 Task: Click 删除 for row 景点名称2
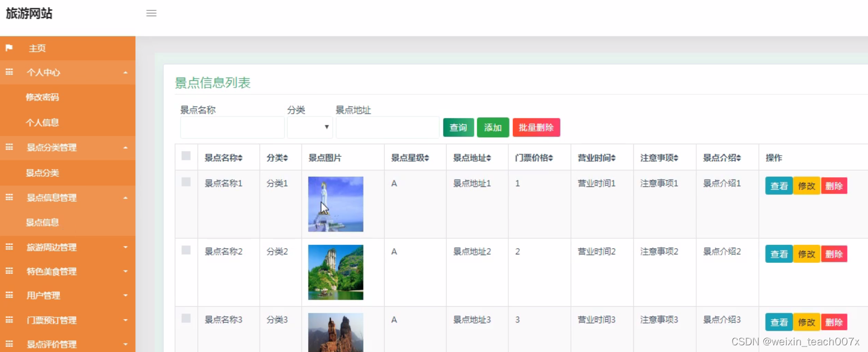(834, 254)
